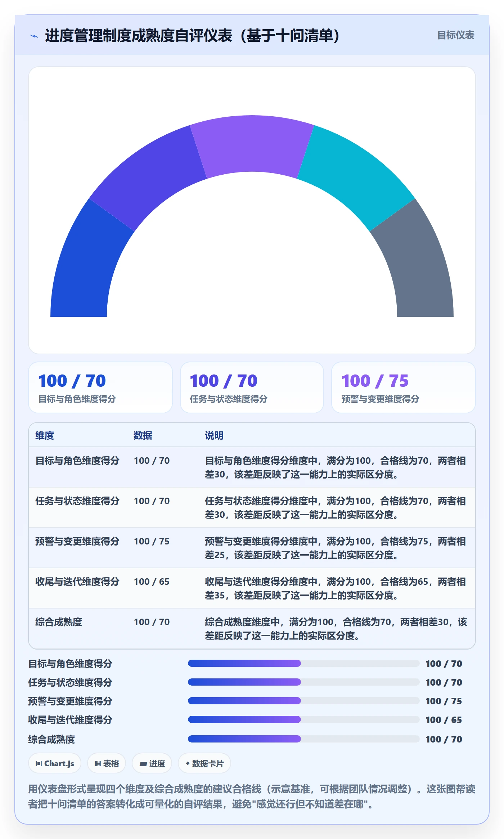The height and width of the screenshot is (839, 504).
Task: Open the 任务与状态维度得分 data card
Action: click(x=252, y=387)
